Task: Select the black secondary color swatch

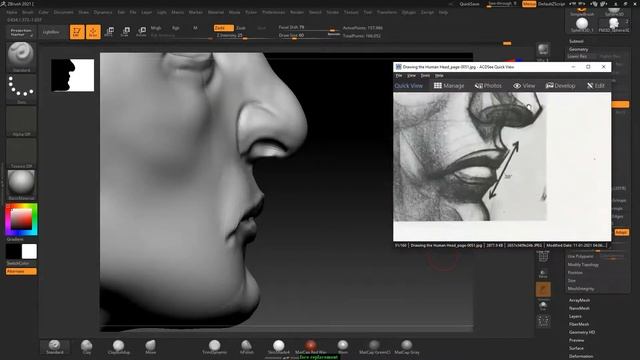Action: coord(13,251)
